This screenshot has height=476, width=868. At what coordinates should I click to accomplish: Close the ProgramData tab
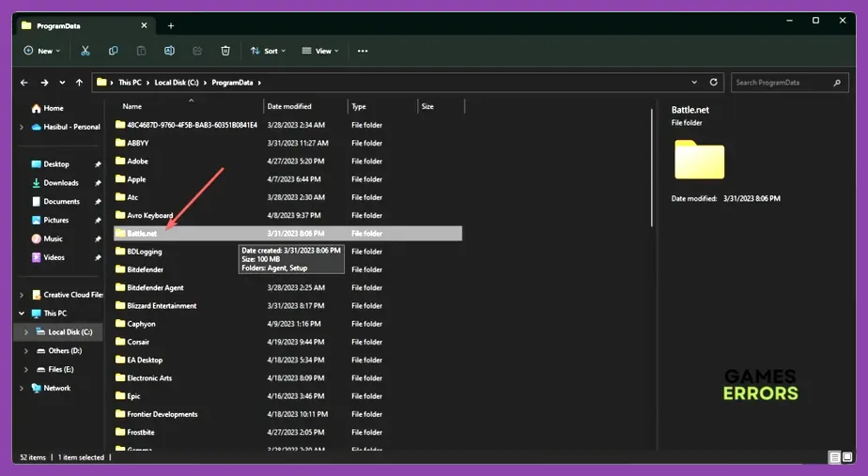(x=144, y=25)
